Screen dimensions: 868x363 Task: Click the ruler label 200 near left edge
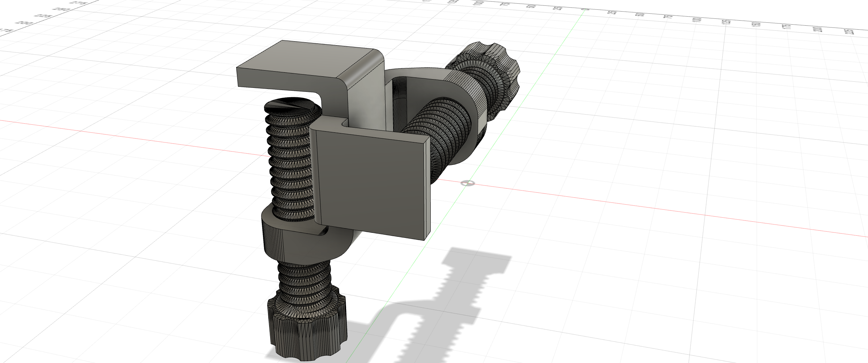point(24,23)
